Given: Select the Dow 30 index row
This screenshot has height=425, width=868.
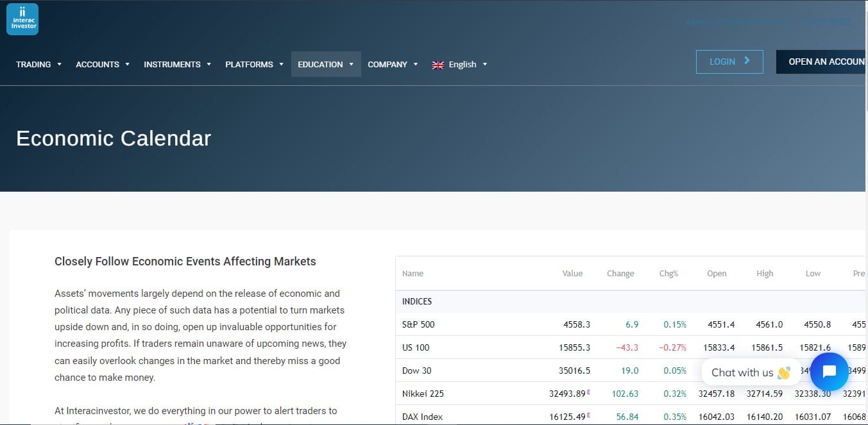Looking at the screenshot, I should 631,371.
